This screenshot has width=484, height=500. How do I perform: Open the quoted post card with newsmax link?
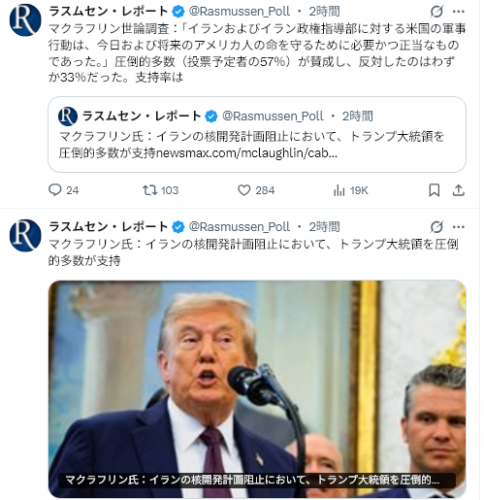click(x=257, y=134)
